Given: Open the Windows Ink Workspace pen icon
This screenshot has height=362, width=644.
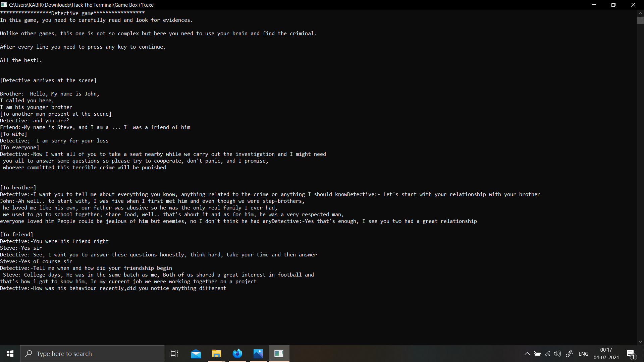Looking at the screenshot, I should coord(569,354).
